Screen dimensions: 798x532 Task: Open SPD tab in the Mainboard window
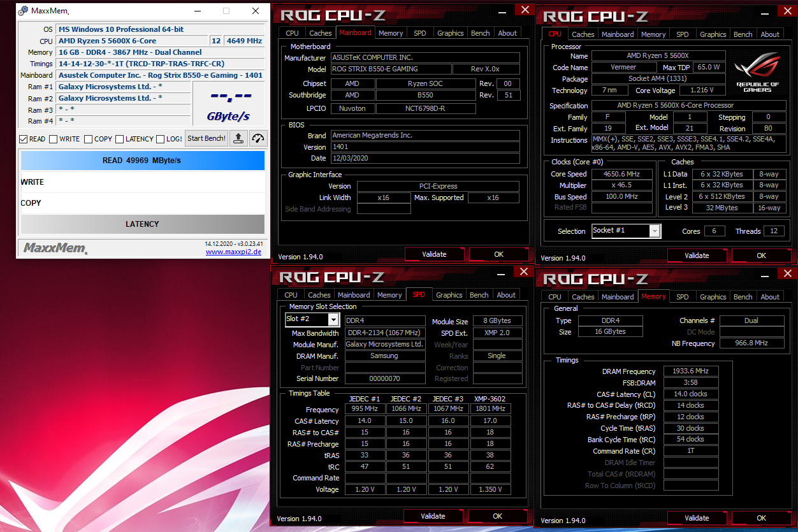pos(419,33)
